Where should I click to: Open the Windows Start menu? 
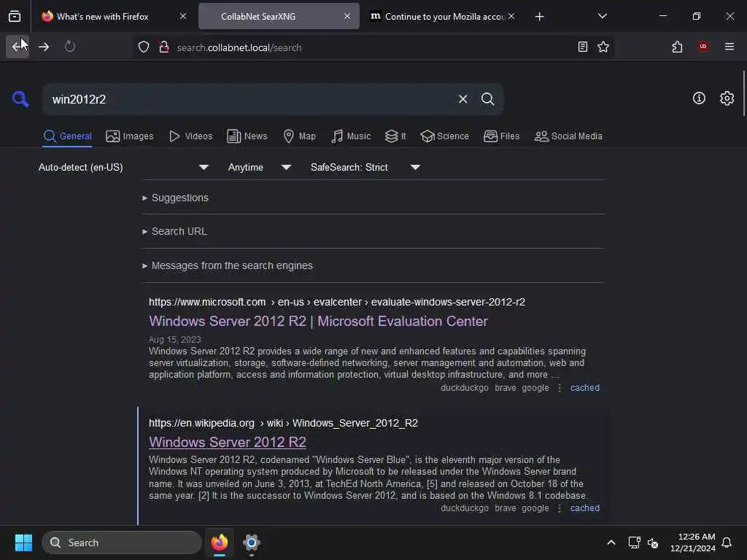23,542
